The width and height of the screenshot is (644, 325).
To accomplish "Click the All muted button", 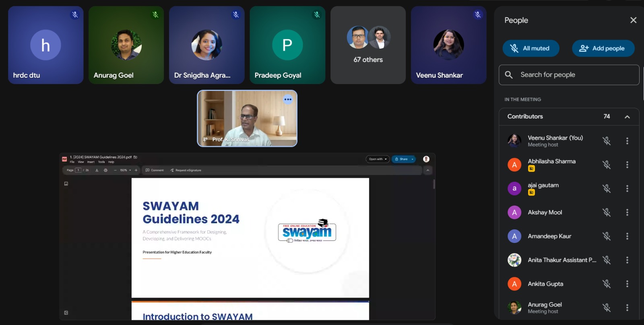I will coord(531,48).
